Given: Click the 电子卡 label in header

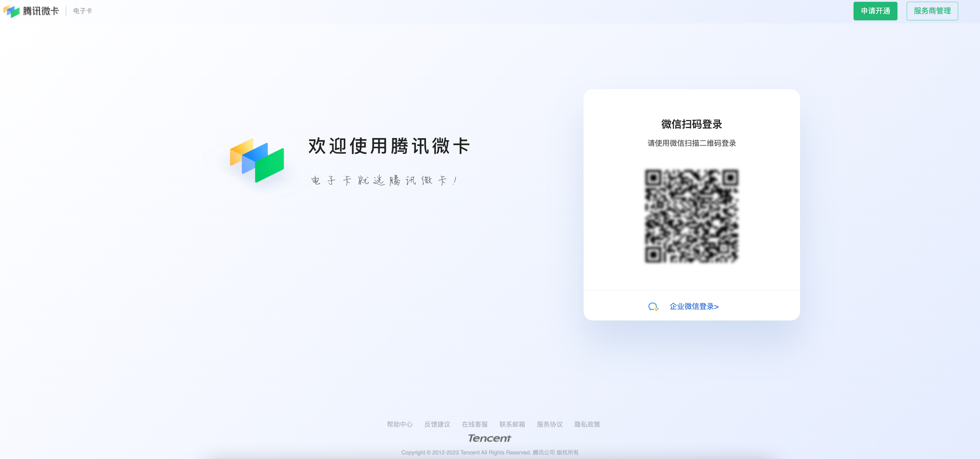Looking at the screenshot, I should [x=83, y=11].
